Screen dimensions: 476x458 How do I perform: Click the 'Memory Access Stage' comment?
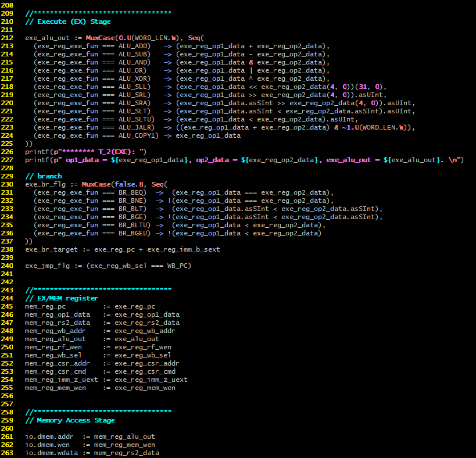70,421
